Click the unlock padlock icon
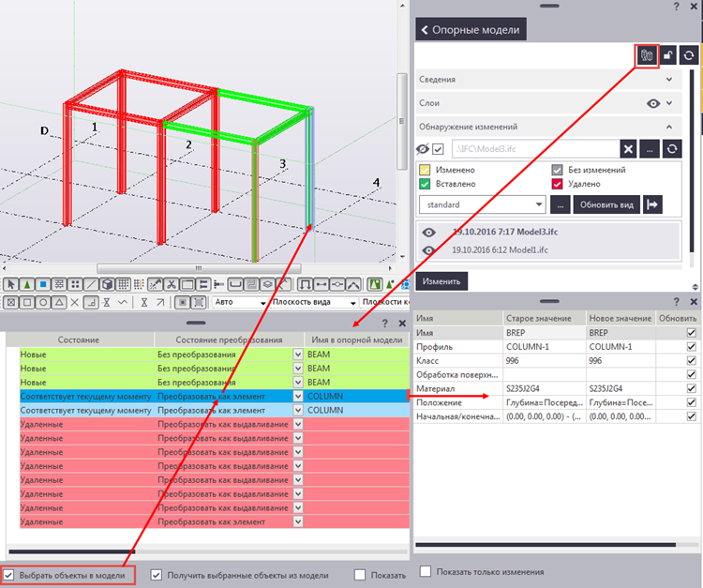This screenshot has height=588, width=703. [x=668, y=56]
